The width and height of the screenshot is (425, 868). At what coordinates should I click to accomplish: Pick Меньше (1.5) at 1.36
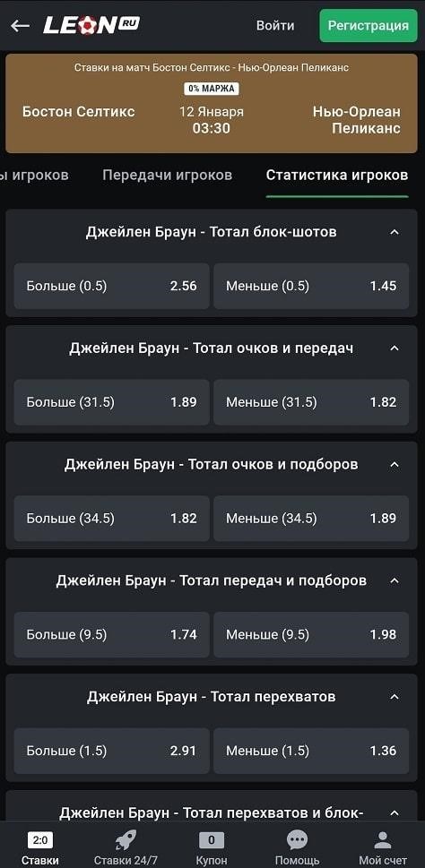coord(311,751)
